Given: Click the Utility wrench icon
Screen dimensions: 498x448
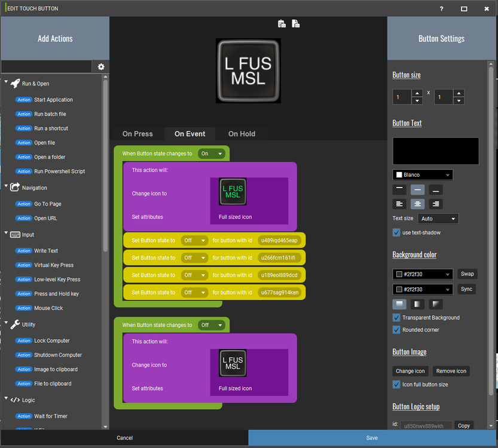Looking at the screenshot, I should pos(16,324).
